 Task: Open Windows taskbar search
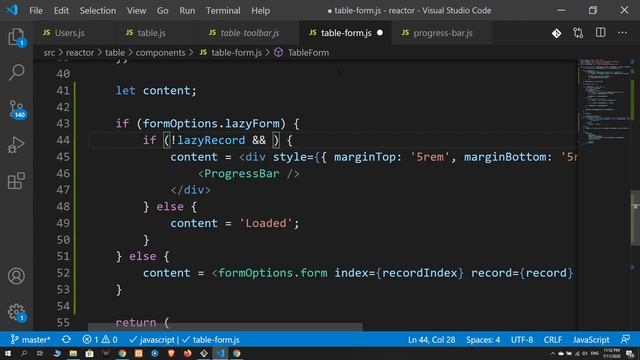(24, 353)
